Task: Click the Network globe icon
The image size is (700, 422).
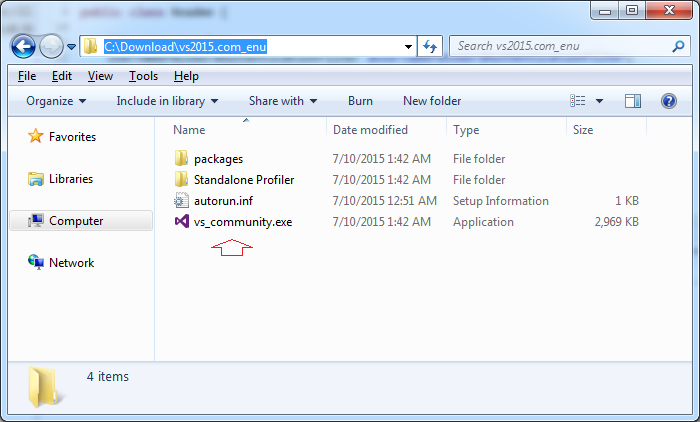Action: [x=36, y=262]
